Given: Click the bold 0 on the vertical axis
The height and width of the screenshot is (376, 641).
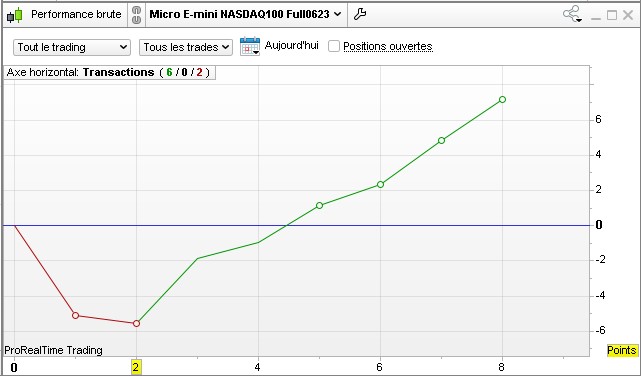Looking at the screenshot, I should [x=599, y=225].
